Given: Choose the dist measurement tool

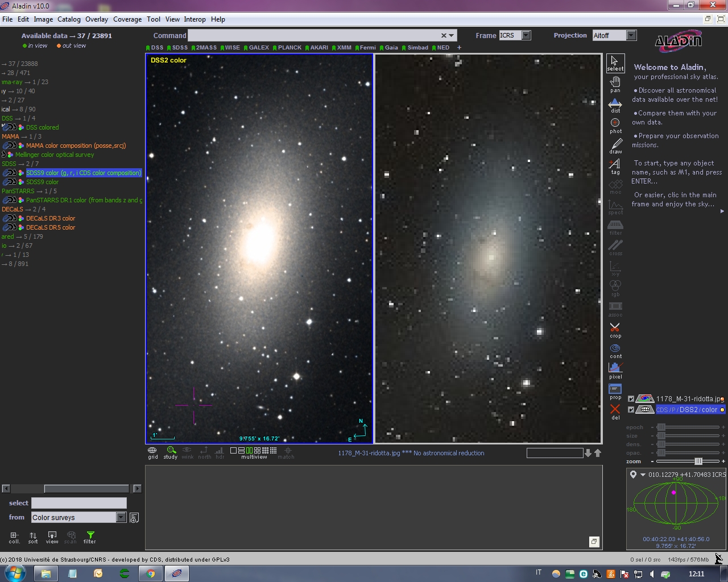Looking at the screenshot, I should point(615,105).
